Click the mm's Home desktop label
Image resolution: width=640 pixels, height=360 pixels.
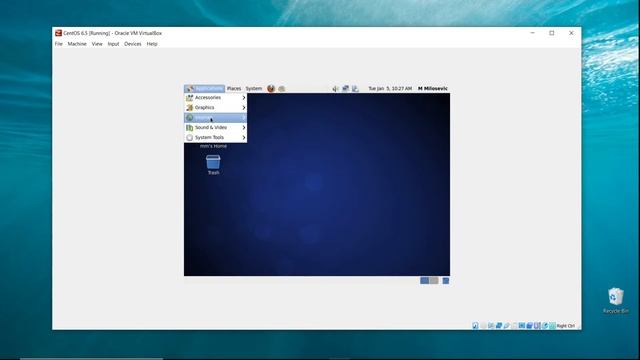click(213, 146)
